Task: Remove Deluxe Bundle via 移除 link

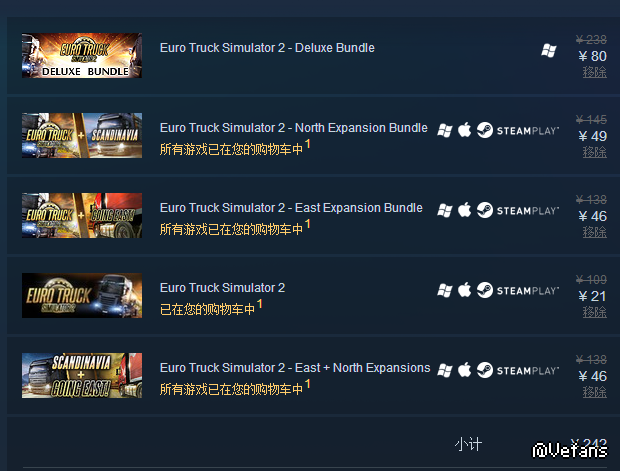Action: (594, 72)
